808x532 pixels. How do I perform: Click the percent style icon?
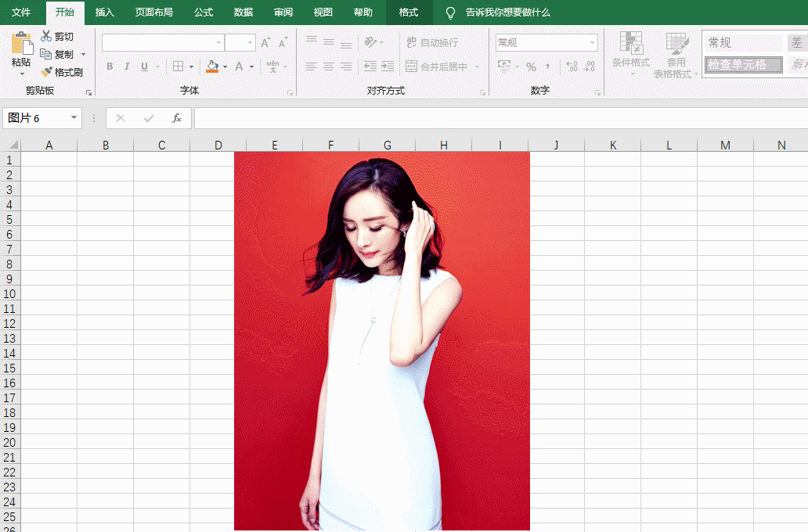pyautogui.click(x=531, y=66)
